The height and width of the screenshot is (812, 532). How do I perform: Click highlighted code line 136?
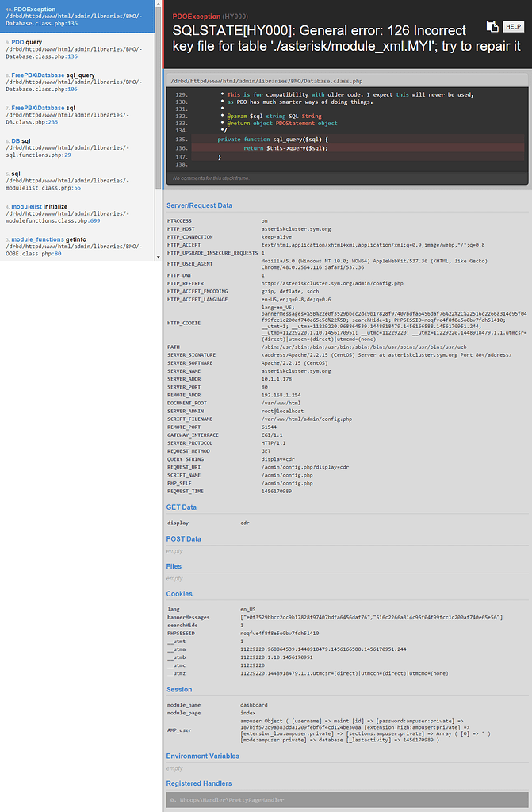click(285, 147)
